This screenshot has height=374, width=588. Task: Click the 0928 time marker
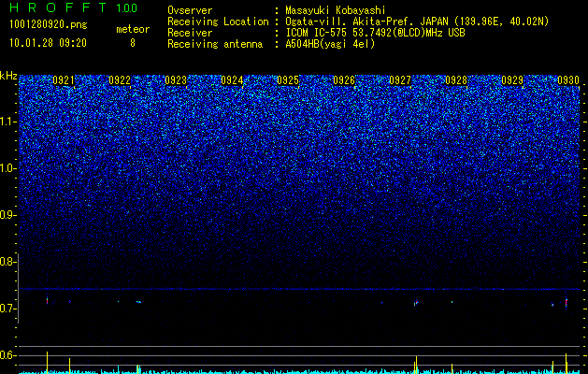456,80
